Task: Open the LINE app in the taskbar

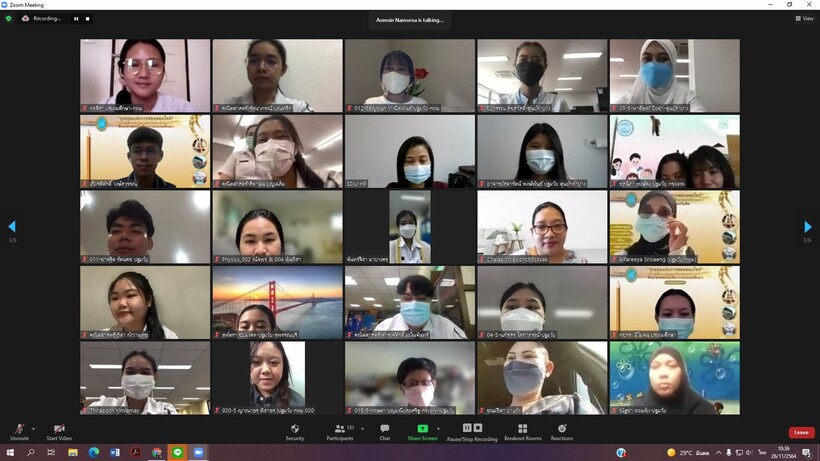Action: [177, 453]
